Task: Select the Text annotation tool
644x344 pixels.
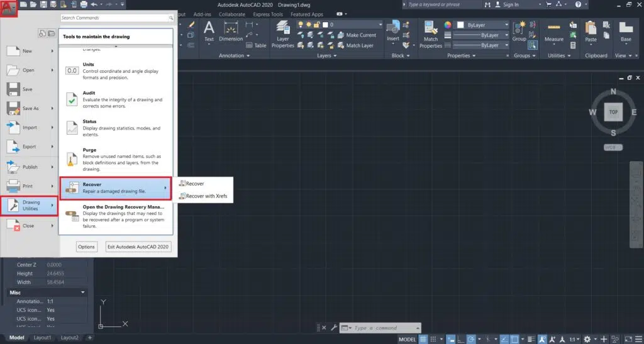Action: click(209, 30)
